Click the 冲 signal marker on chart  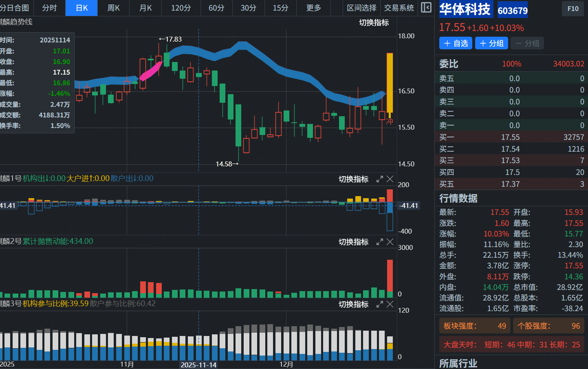(x=390, y=122)
